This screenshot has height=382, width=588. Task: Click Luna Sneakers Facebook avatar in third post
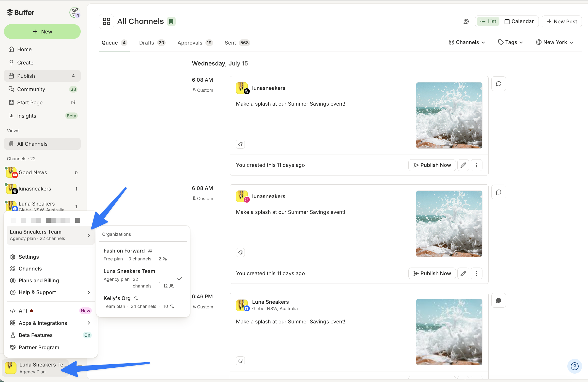click(x=242, y=305)
